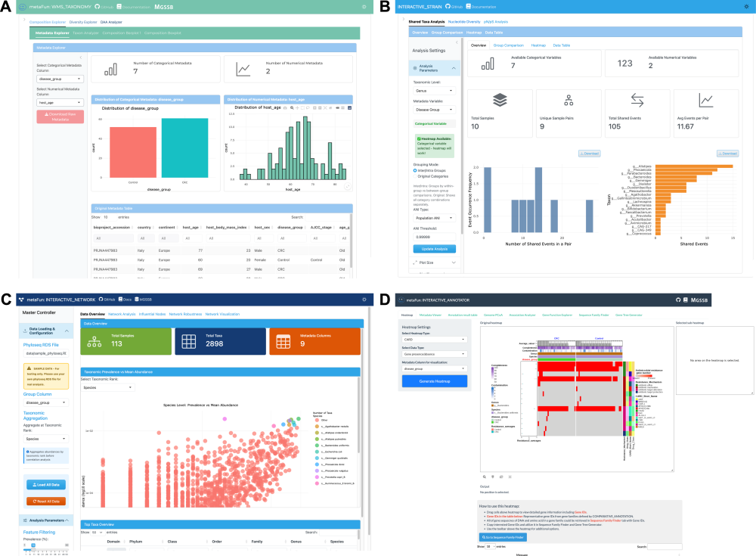The height and width of the screenshot is (556, 756).
Task: Open GitHub link in INTERACTIVE_STRAIN header
Action: pyautogui.click(x=454, y=7)
